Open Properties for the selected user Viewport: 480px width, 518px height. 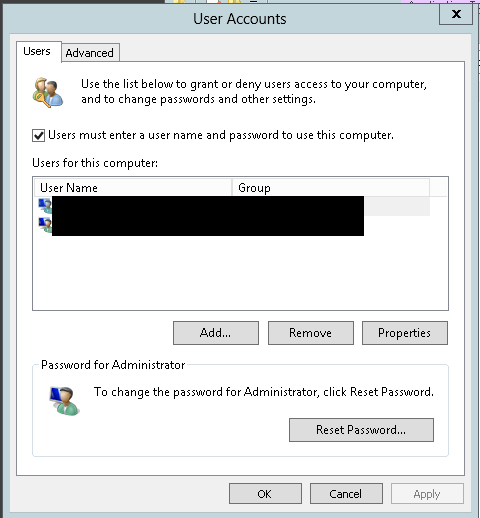pyautogui.click(x=405, y=333)
